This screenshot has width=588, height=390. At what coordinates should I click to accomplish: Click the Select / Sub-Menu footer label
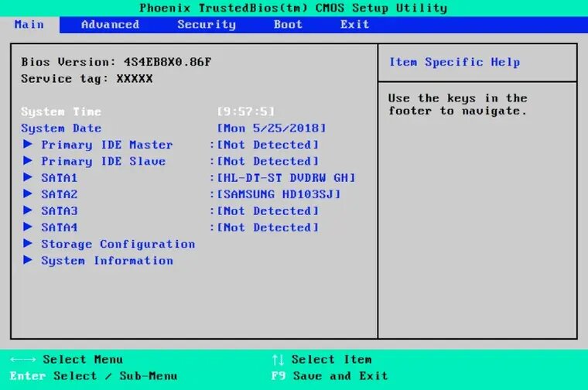(x=115, y=376)
